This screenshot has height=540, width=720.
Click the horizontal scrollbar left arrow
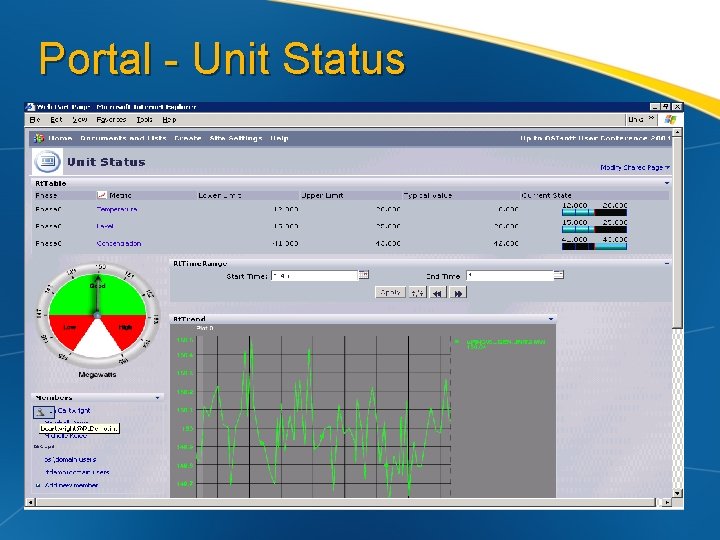(30, 503)
